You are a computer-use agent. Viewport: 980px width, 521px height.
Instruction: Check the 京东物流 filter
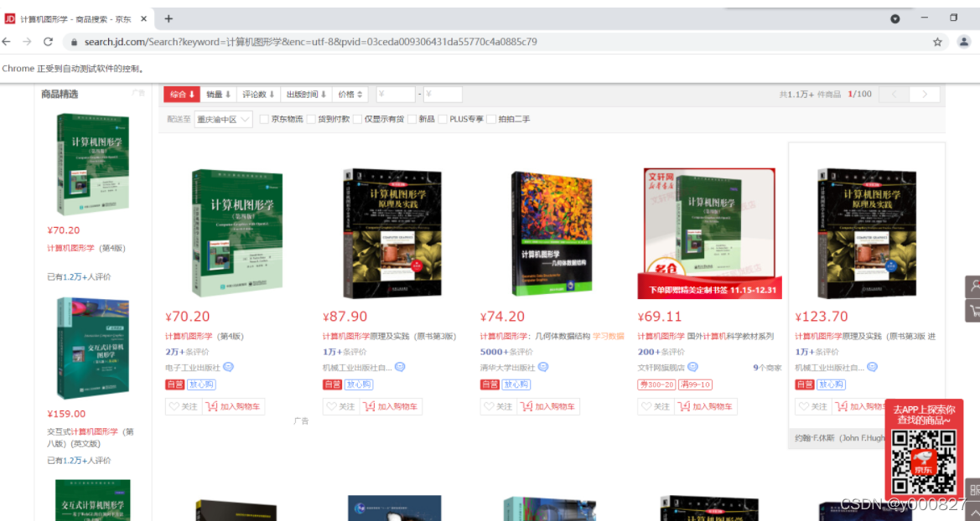tap(264, 119)
